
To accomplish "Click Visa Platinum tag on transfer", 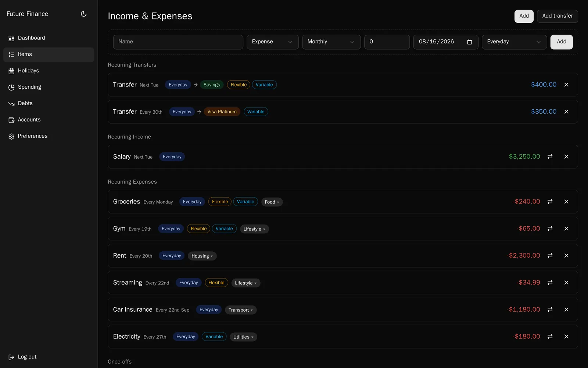I will coord(222,112).
